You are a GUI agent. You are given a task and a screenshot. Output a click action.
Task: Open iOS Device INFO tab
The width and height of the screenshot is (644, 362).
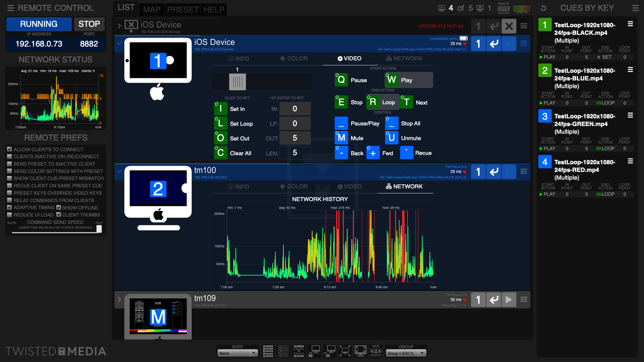click(238, 59)
